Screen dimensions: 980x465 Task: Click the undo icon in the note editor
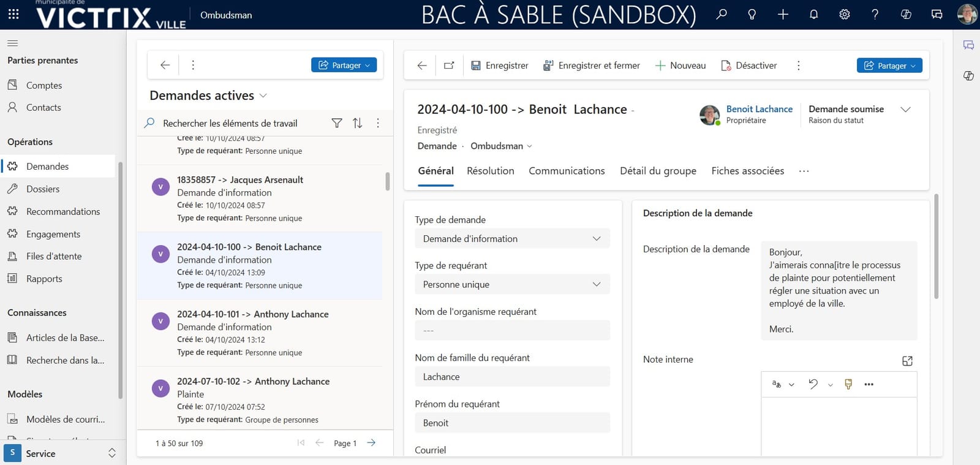click(813, 384)
